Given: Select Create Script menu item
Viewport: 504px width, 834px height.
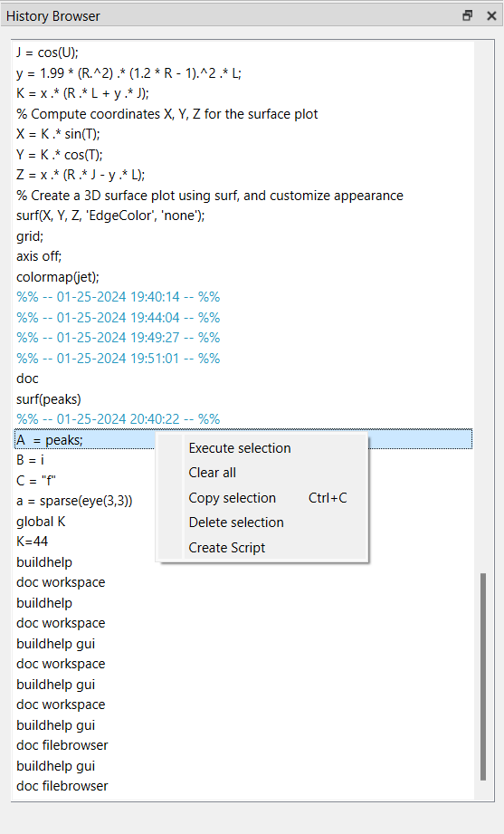Looking at the screenshot, I should point(227,547).
